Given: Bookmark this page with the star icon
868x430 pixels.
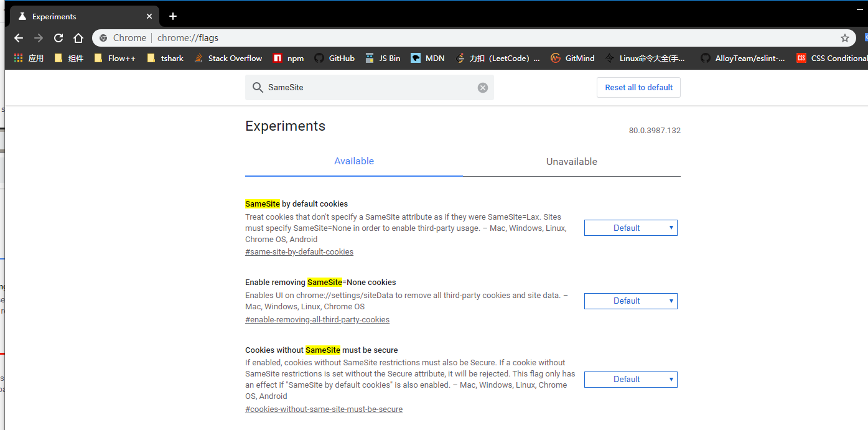Looking at the screenshot, I should [845, 37].
